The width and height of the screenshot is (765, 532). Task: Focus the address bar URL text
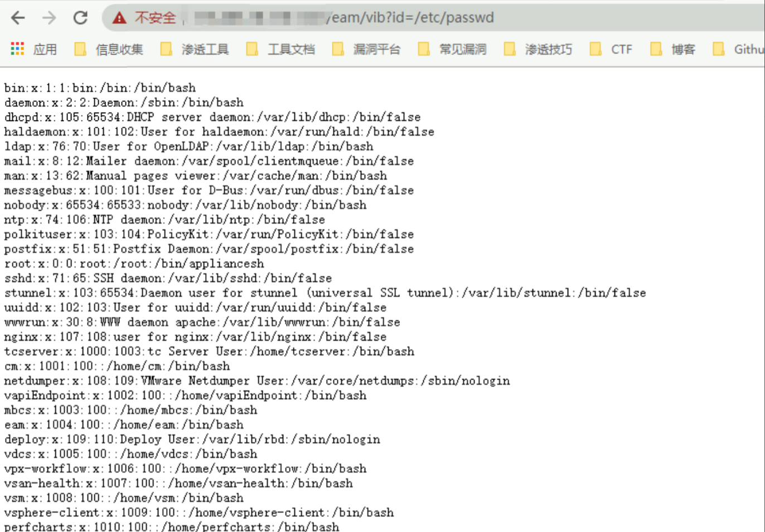click(x=411, y=18)
